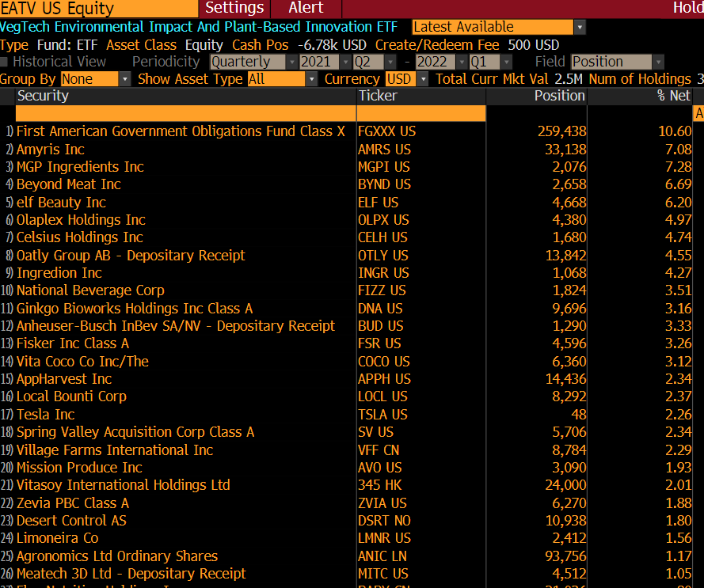704x588 pixels.
Task: Click the 345 HK ticker cell
Action: 380,484
